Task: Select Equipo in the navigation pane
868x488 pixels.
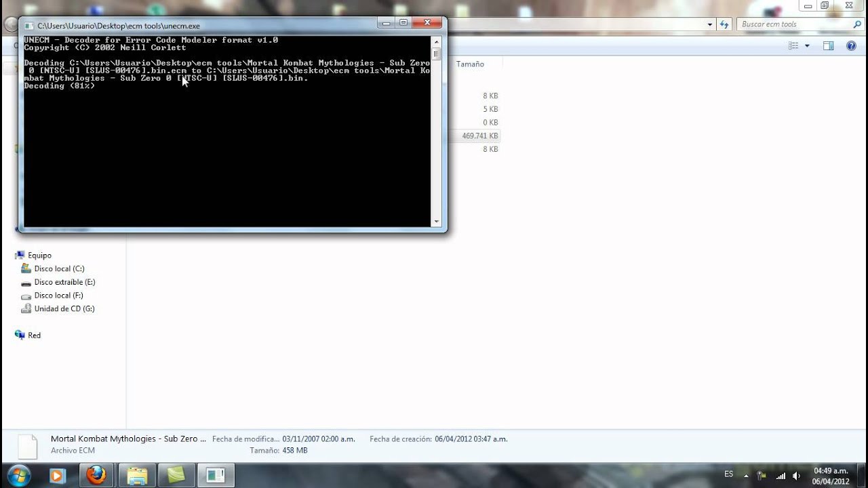Action: (39, 256)
